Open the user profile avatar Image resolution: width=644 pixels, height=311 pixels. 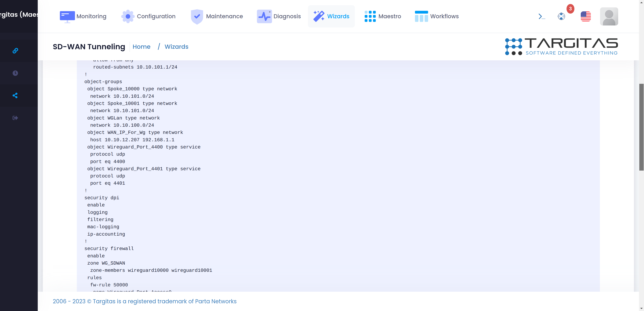pos(609,16)
